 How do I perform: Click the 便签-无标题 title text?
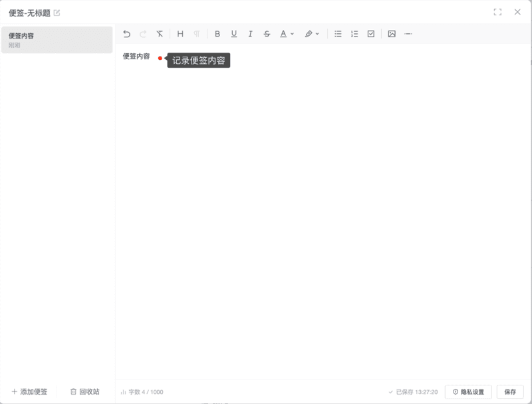coord(29,13)
